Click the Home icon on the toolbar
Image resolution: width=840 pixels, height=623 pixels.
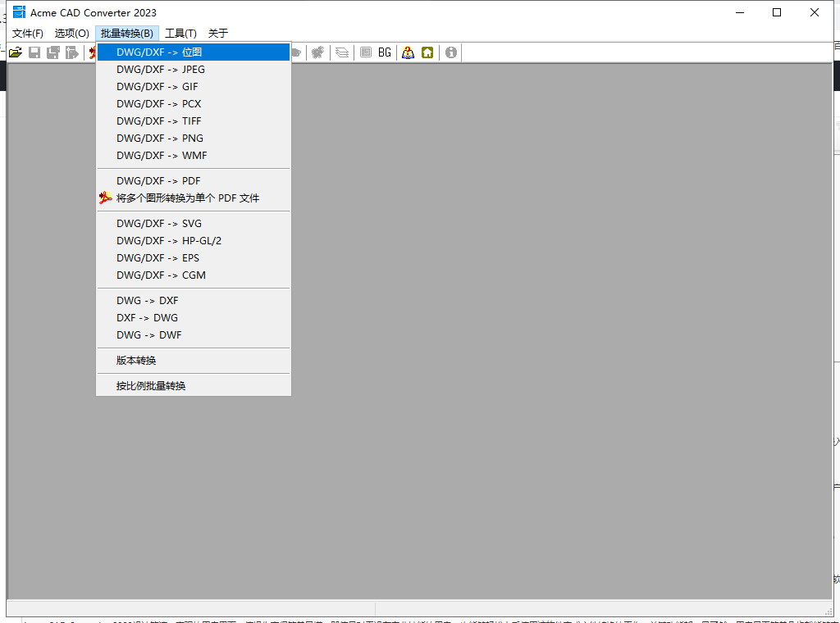pyautogui.click(x=427, y=52)
